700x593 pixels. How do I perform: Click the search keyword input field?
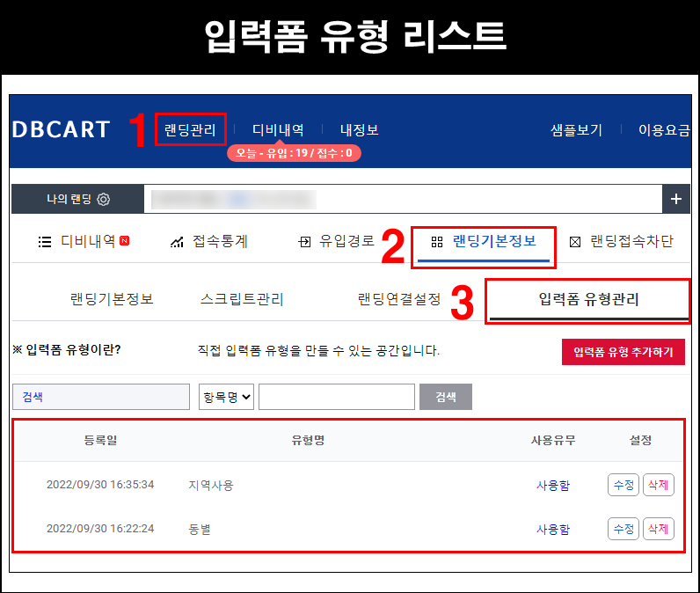[x=336, y=397]
